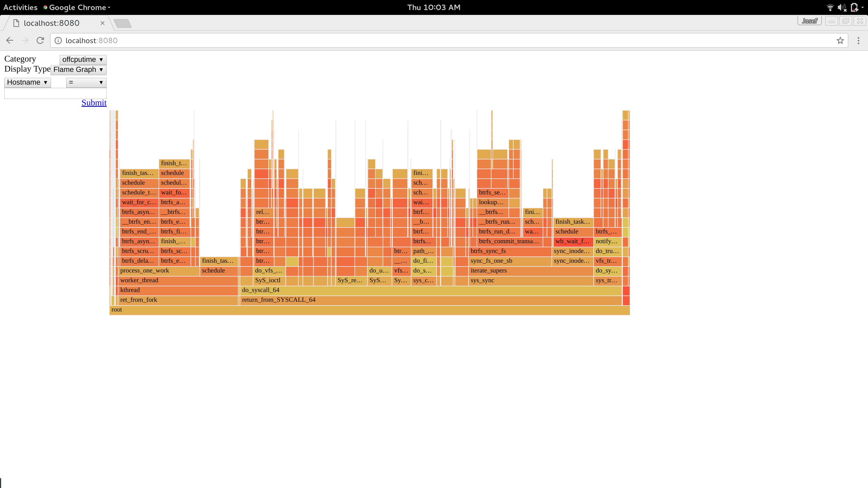Close the localhost:8080 tab
Image resolution: width=868 pixels, height=488 pixels.
pyautogui.click(x=103, y=23)
